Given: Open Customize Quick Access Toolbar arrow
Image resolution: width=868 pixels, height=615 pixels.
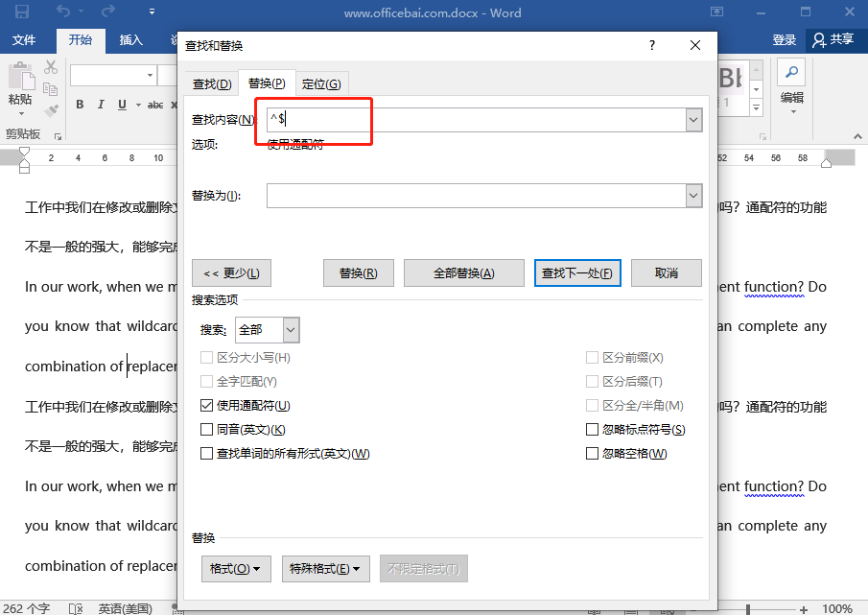Looking at the screenshot, I should pos(152,12).
